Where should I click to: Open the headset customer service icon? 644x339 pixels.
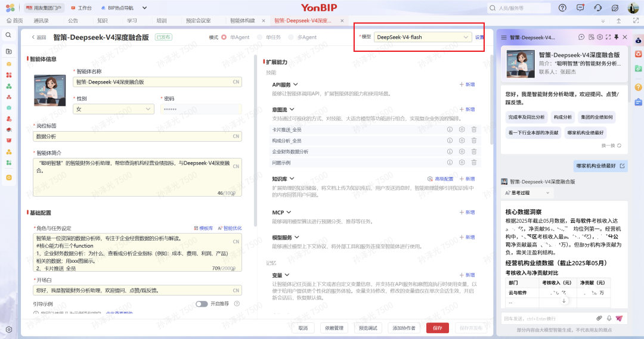[x=597, y=8]
